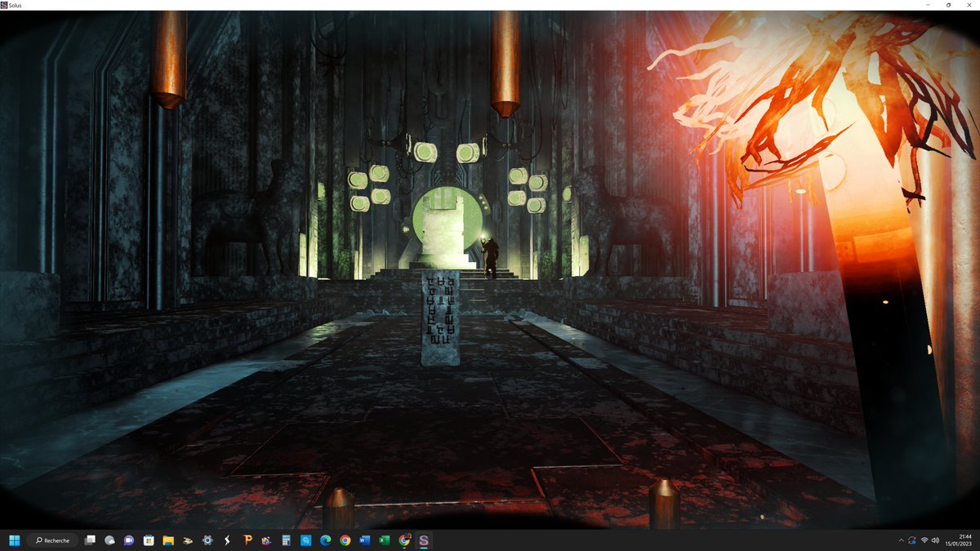This screenshot has height=551, width=980.
Task: Click the glyph-covered stone tablet
Action: (439, 318)
